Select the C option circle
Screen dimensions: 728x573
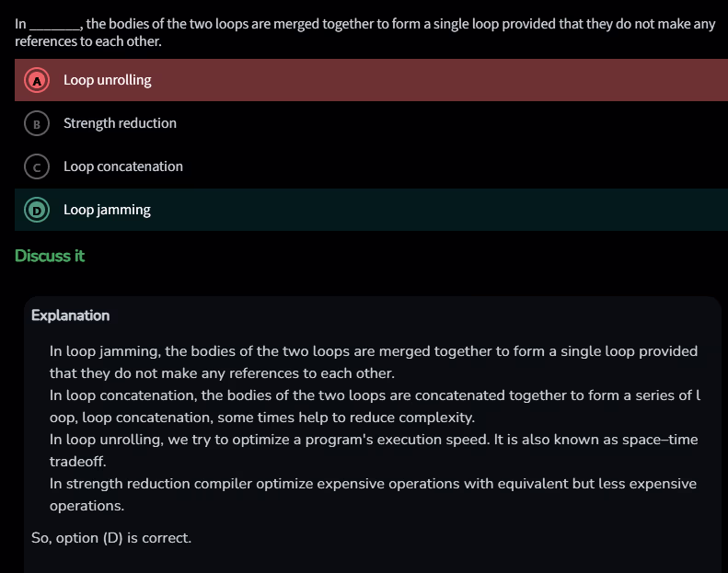coord(37,166)
